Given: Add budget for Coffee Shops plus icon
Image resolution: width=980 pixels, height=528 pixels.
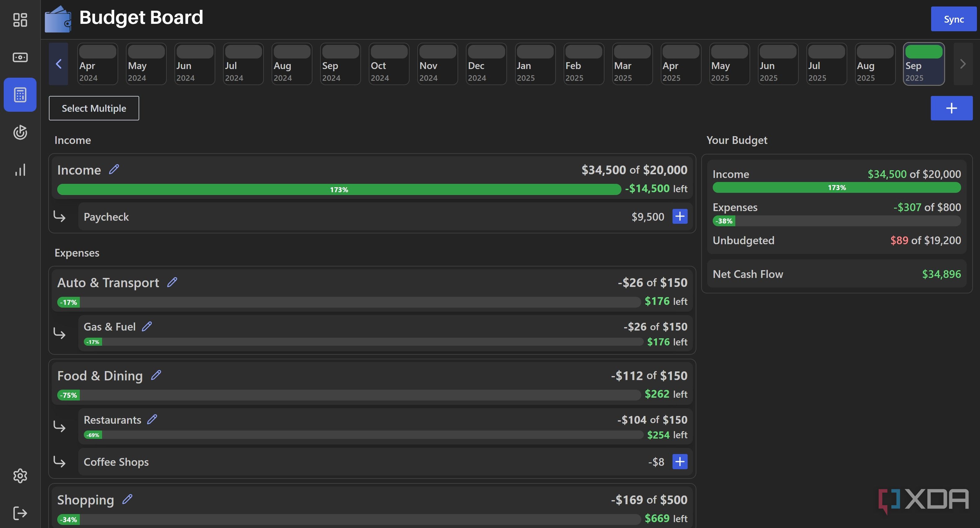Looking at the screenshot, I should [680, 461].
